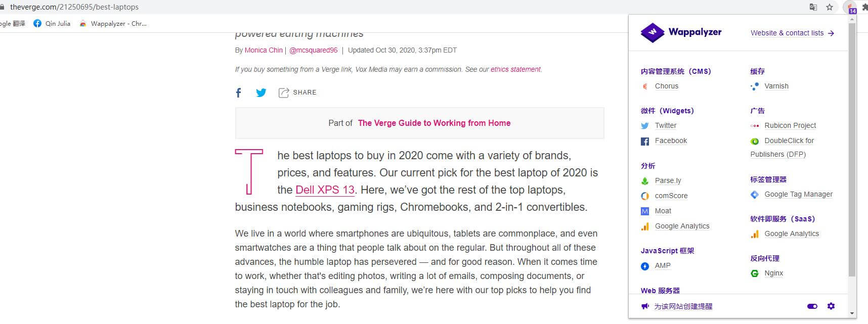Click the Wappalyzer extension icon in toolbar

(850, 7)
